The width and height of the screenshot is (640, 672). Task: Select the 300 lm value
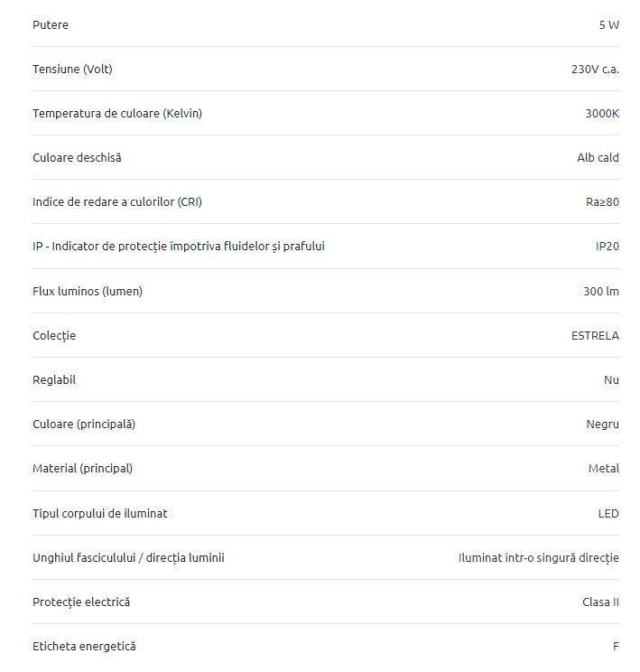click(601, 292)
